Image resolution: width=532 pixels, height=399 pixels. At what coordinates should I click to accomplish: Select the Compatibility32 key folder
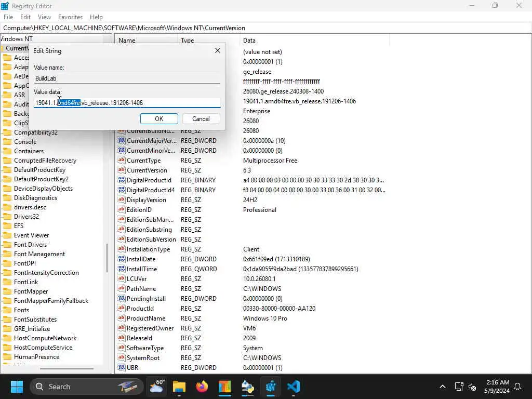point(36,132)
